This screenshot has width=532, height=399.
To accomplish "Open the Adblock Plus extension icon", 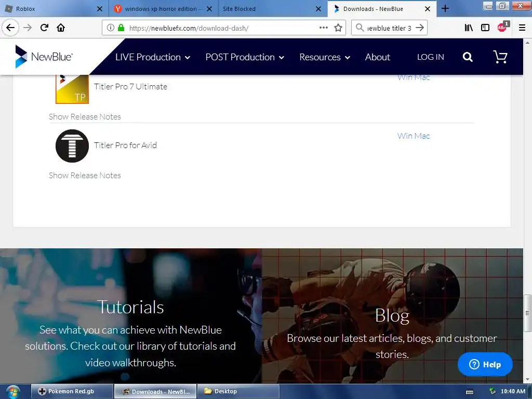I will pyautogui.click(x=503, y=27).
